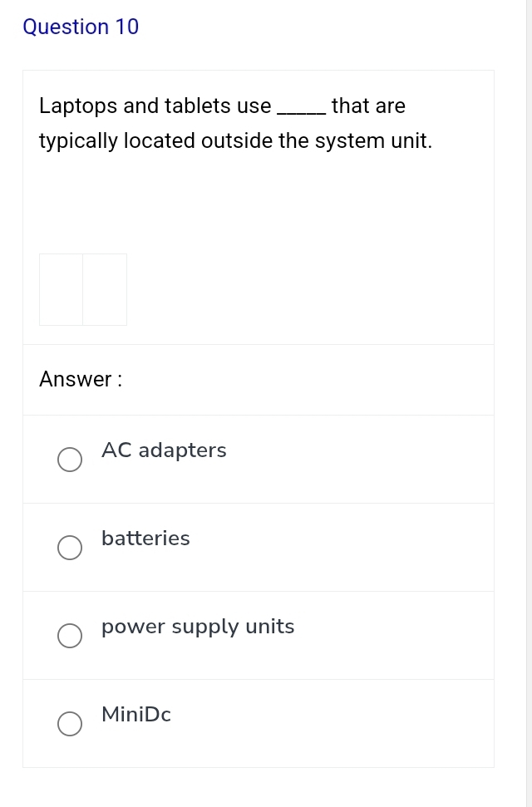Click the right placeholder image box
The height and width of the screenshot is (807, 532).
[x=105, y=289]
